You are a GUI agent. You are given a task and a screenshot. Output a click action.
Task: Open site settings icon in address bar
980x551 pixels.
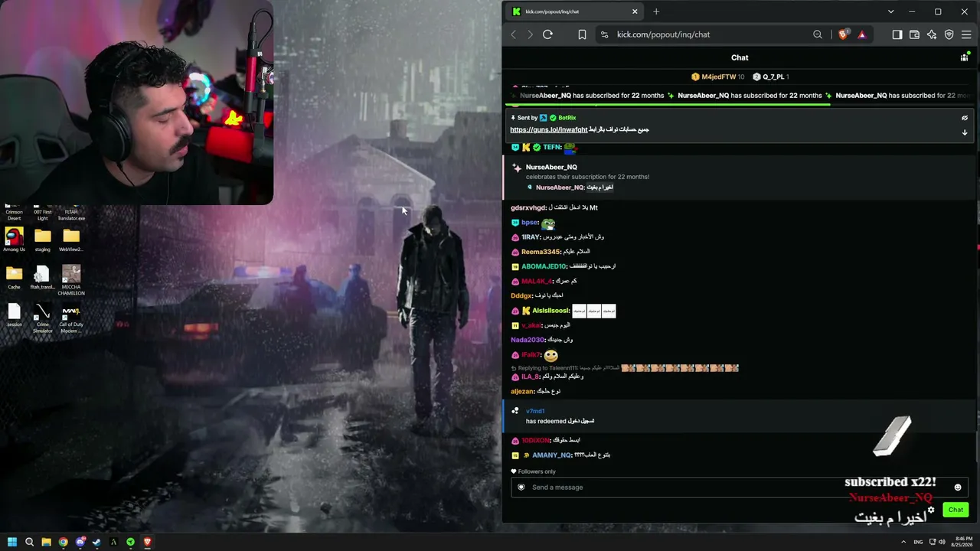click(x=605, y=34)
